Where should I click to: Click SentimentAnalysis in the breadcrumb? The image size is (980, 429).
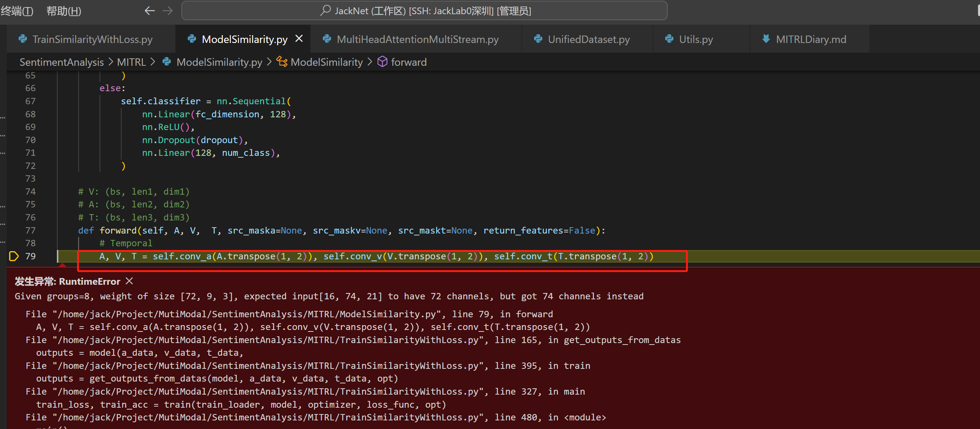pos(62,62)
